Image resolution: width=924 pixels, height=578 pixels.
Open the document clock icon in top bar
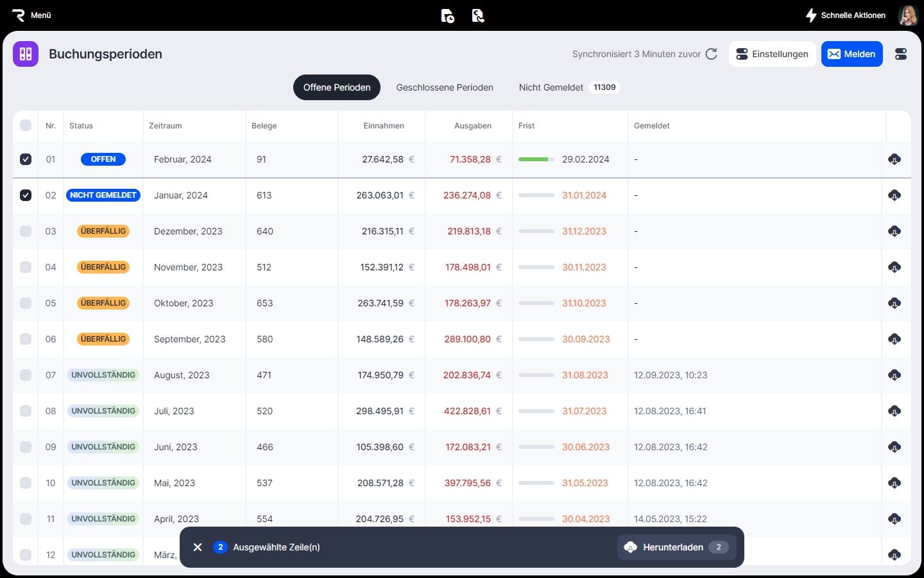point(448,15)
